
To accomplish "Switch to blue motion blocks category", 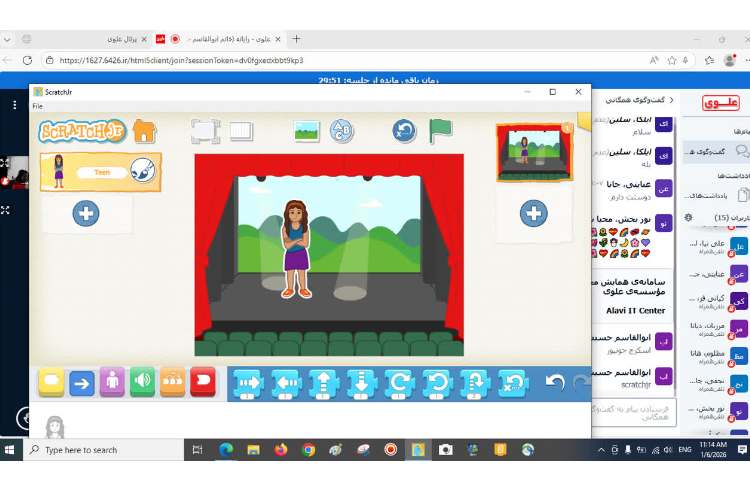I will [82, 382].
